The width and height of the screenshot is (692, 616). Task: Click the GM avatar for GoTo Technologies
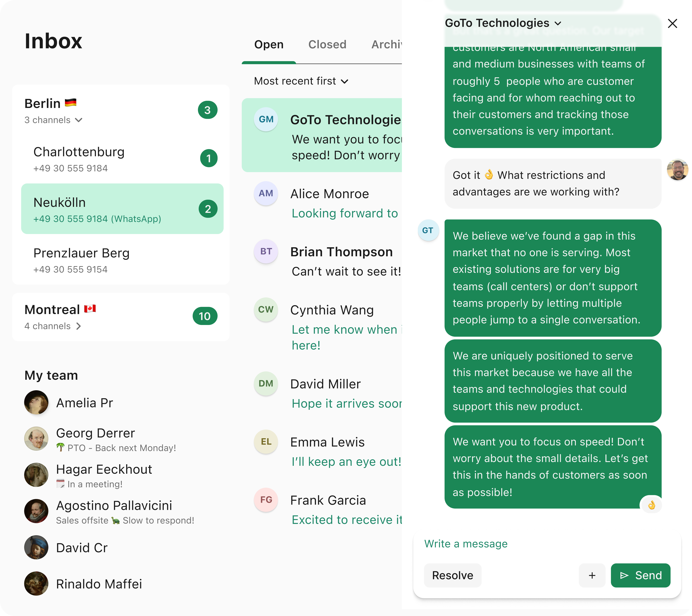(266, 119)
